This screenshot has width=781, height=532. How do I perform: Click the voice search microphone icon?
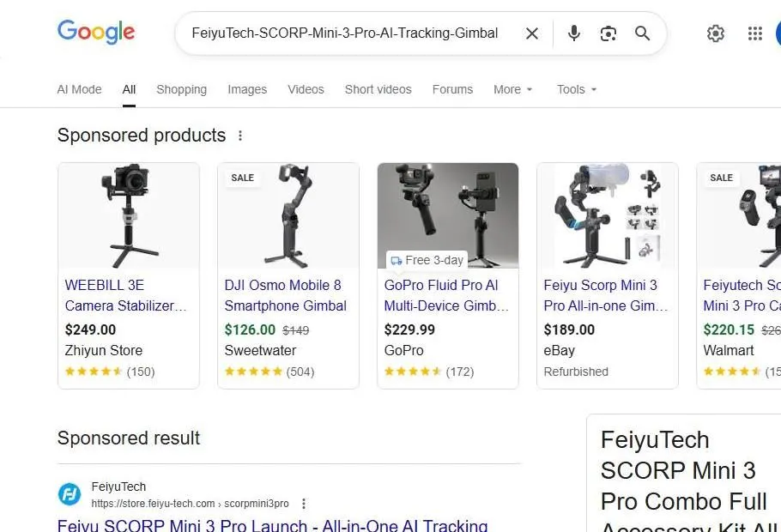pos(573,33)
